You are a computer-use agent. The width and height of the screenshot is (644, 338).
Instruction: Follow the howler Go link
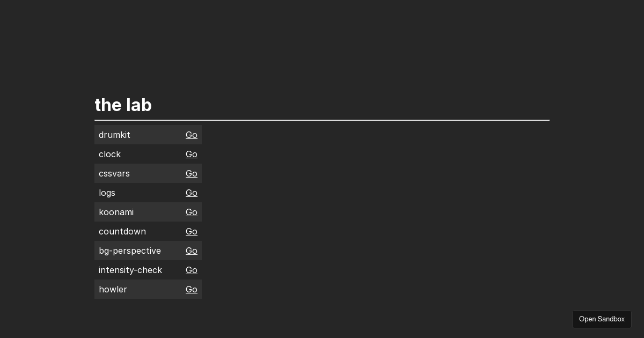coord(192,289)
